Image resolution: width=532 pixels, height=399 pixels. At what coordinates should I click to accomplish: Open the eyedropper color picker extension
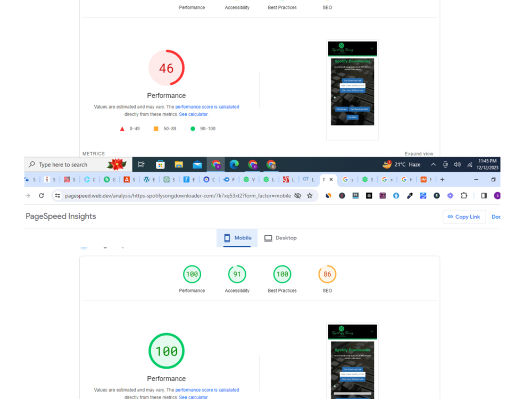pyautogui.click(x=410, y=196)
